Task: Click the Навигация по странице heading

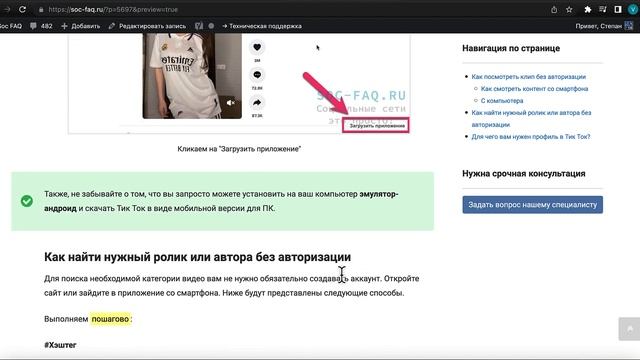Action: [511, 48]
